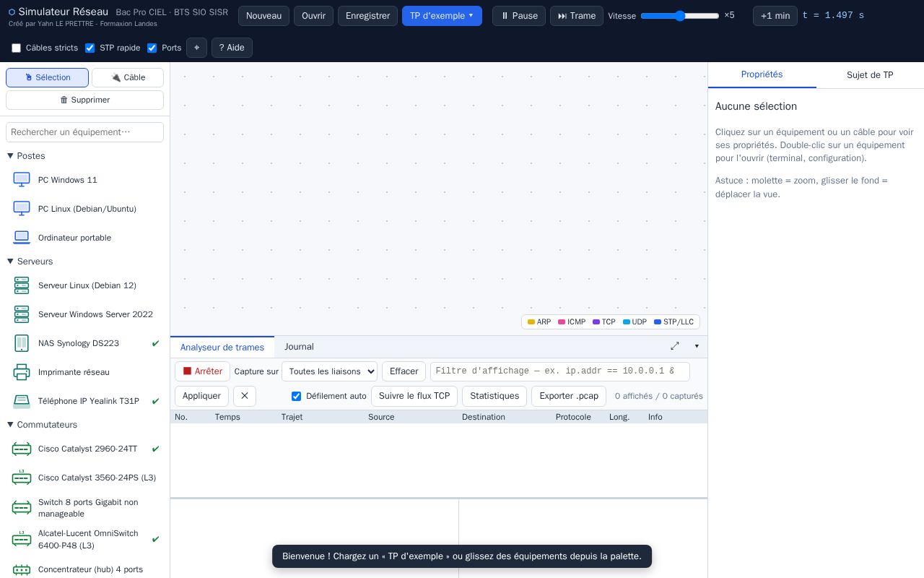Switch to the Sujet de TP tab
The image size is (924, 578).
tap(870, 75)
